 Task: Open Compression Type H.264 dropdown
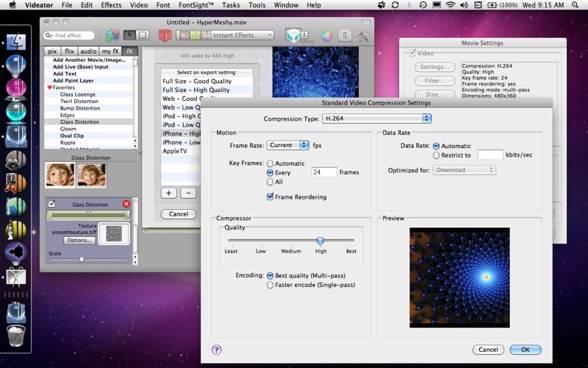click(377, 118)
